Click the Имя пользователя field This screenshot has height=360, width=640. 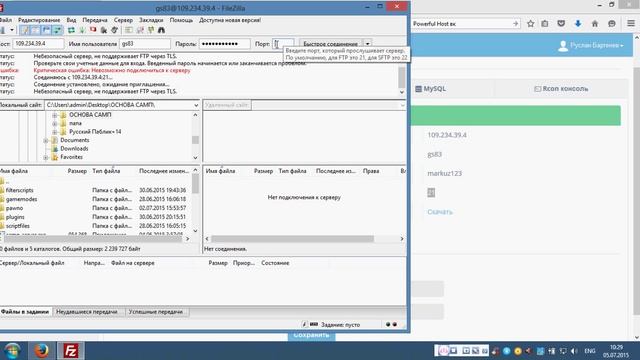[x=145, y=44]
